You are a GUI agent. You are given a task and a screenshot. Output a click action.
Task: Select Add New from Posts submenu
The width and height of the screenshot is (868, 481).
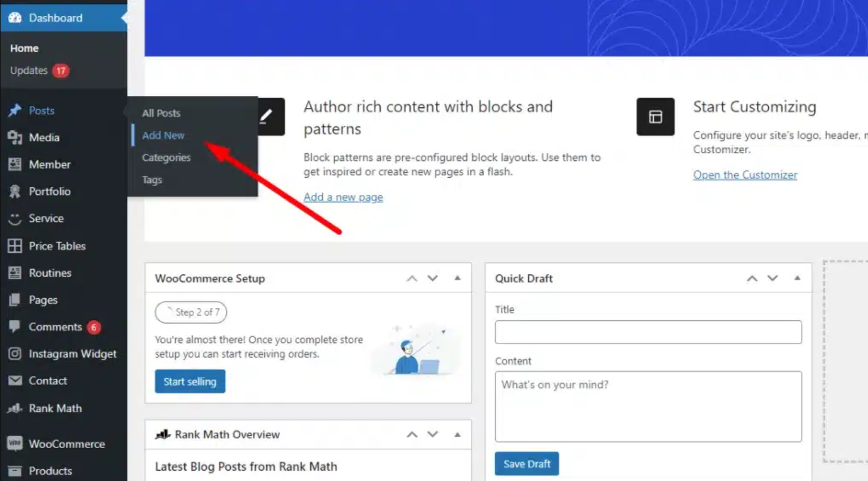point(163,135)
